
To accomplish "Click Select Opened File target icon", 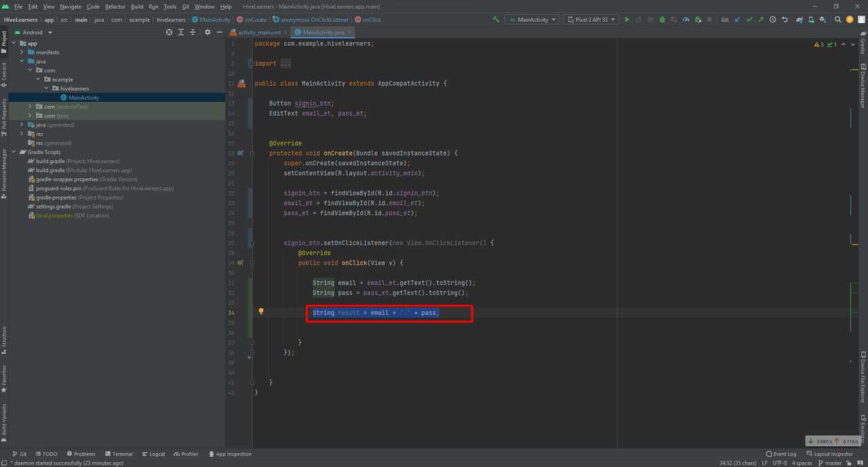I will pyautogui.click(x=170, y=32).
